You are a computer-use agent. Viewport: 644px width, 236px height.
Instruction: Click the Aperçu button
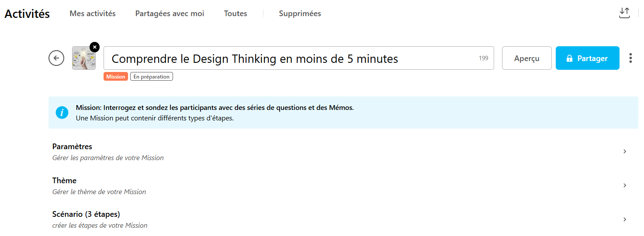tap(526, 58)
